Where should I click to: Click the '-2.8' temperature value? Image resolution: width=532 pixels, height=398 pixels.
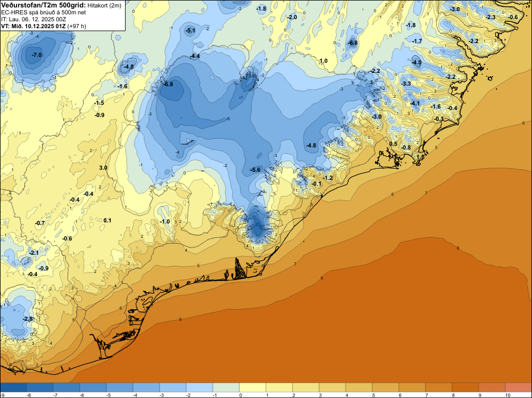tap(28, 319)
